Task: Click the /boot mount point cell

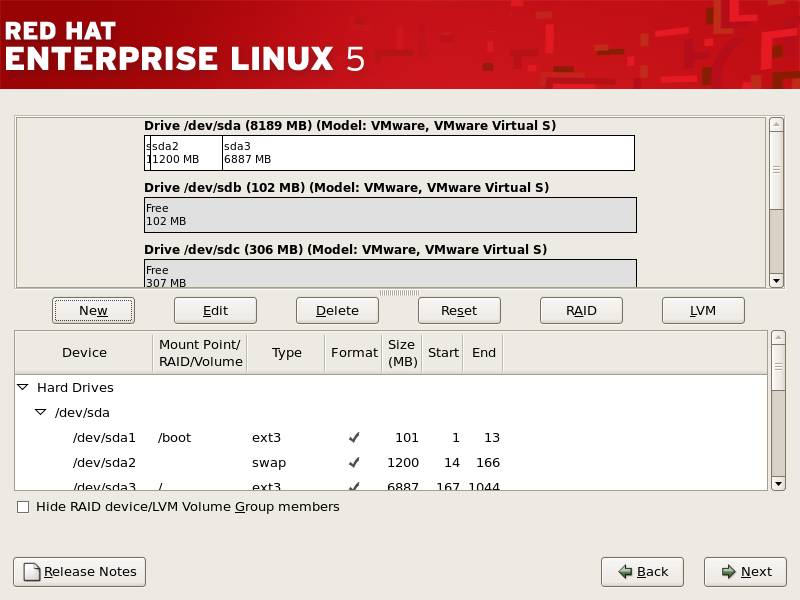Action: point(174,438)
